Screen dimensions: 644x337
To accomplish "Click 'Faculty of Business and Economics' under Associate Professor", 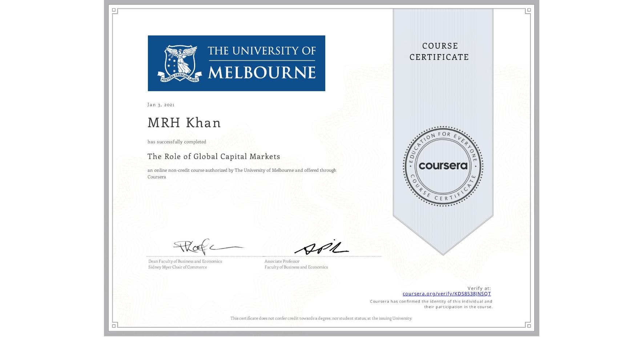I will pyautogui.click(x=296, y=267).
